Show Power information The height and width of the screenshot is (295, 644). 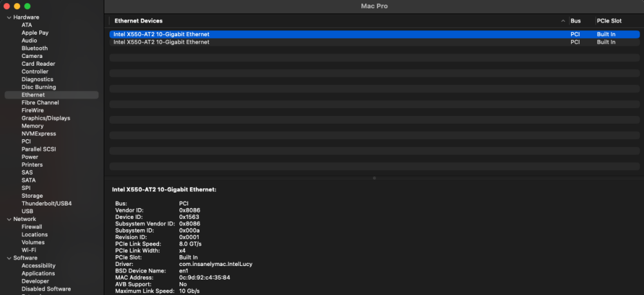point(30,157)
